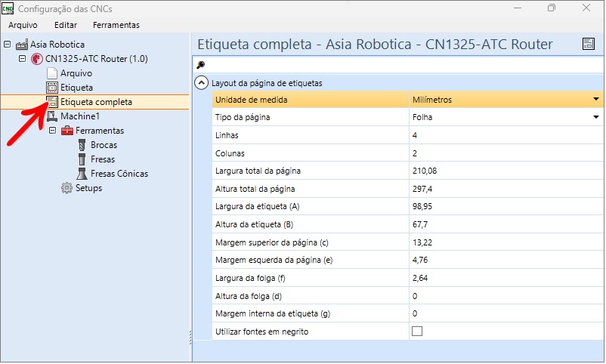Select the Machine1 tree item label

(x=80, y=116)
